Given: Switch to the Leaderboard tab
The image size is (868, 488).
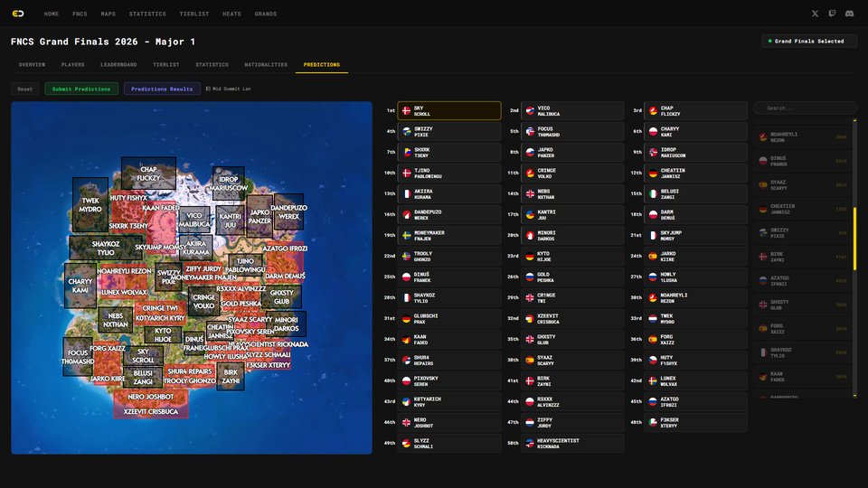Looking at the screenshot, I should click(118, 65).
